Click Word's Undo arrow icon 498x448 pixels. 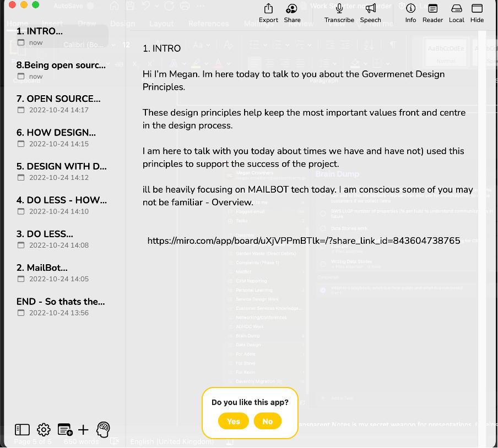click(x=146, y=6)
